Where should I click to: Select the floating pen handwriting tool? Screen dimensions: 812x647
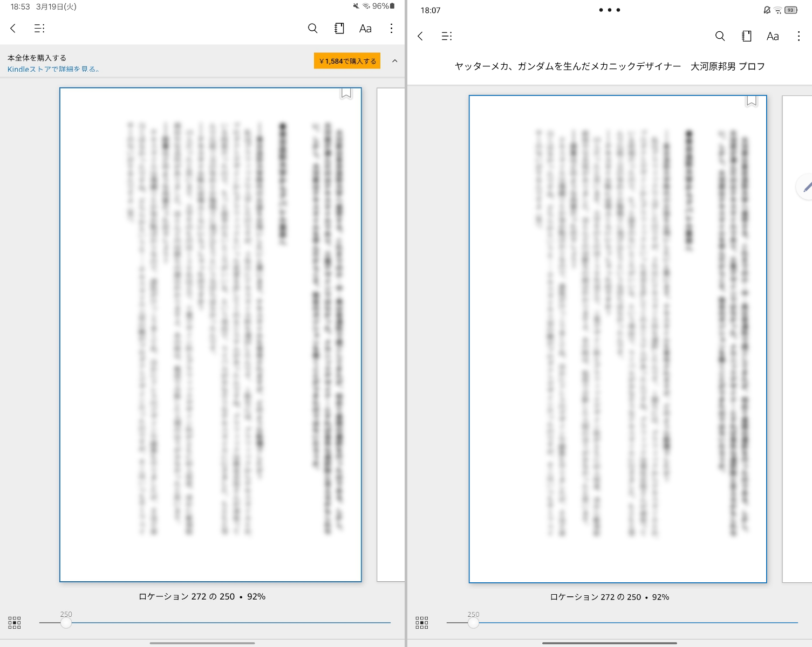(x=807, y=187)
